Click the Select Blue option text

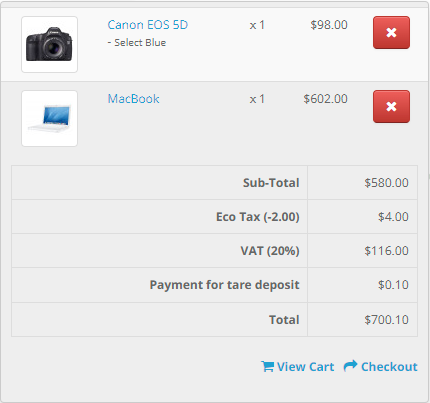[x=137, y=43]
